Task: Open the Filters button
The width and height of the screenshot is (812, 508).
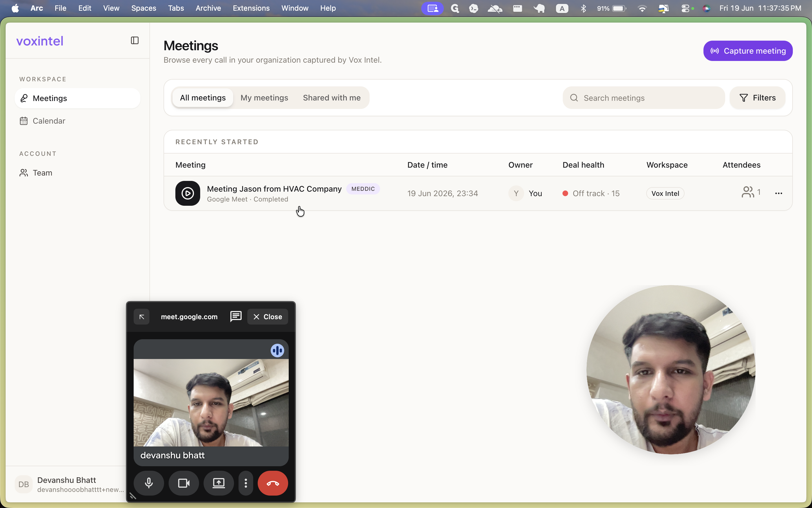Action: (x=757, y=98)
